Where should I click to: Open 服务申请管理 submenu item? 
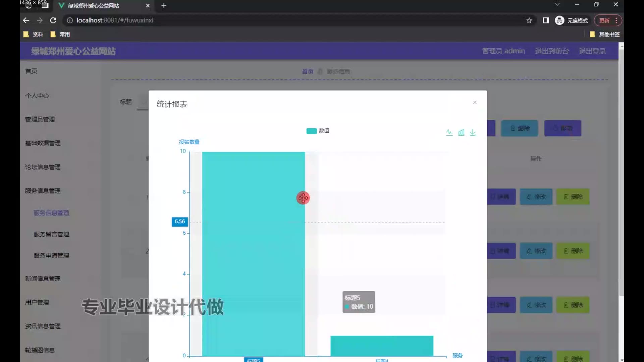click(x=51, y=255)
